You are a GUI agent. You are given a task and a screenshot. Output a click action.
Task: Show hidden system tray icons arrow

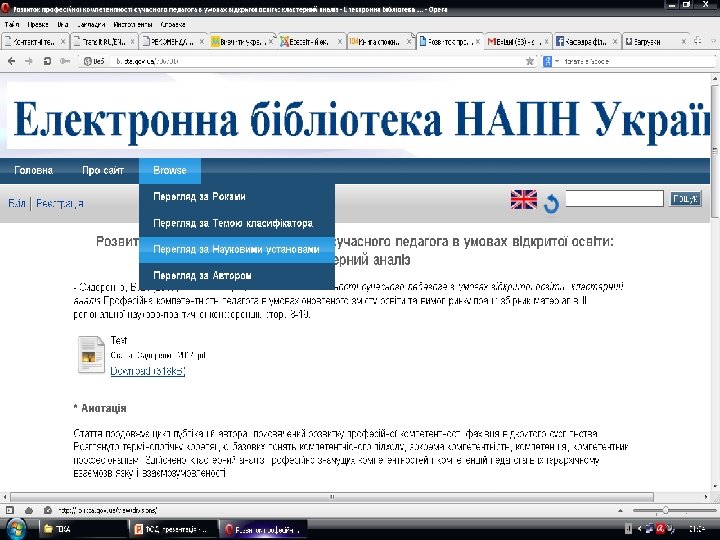click(x=639, y=529)
